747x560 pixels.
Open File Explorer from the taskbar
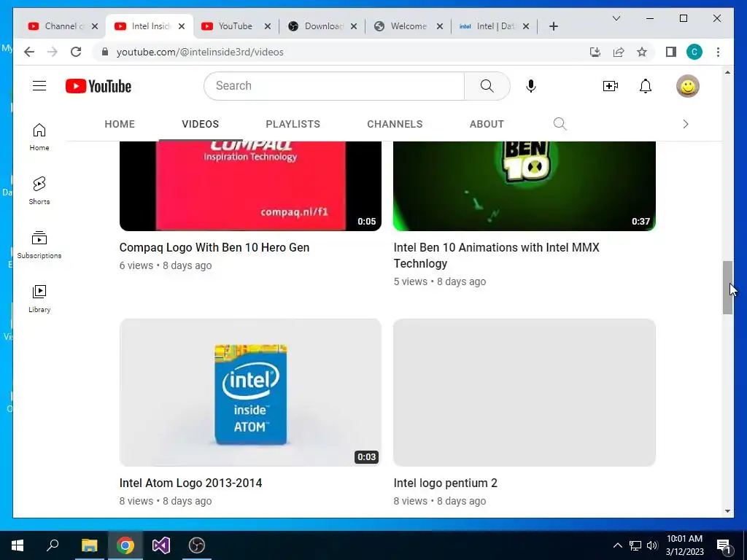(x=89, y=545)
